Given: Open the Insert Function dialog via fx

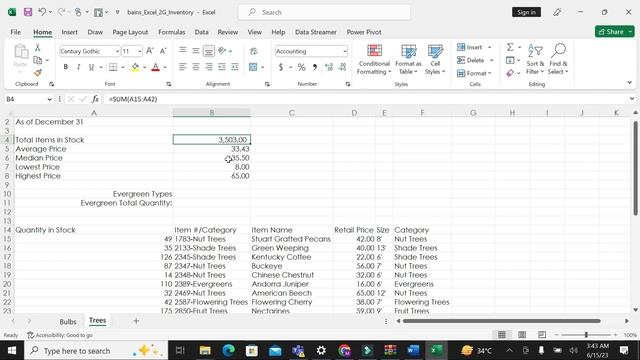Looking at the screenshot, I should [x=95, y=99].
